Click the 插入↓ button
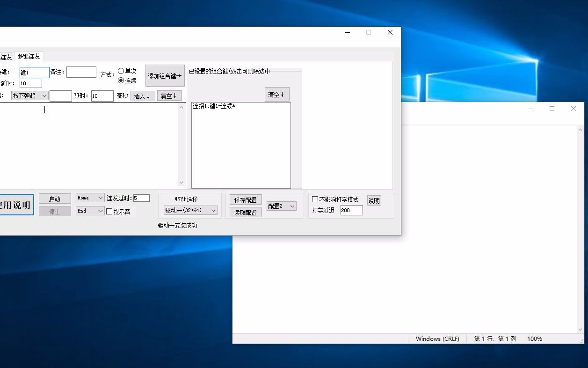Screen dimensions: 588x368 142,96
